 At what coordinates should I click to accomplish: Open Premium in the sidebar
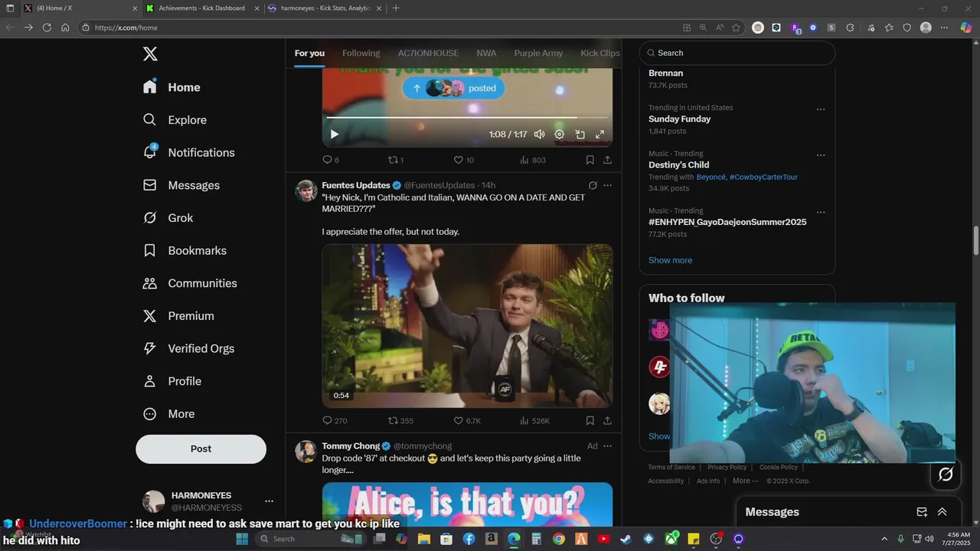pos(179,316)
